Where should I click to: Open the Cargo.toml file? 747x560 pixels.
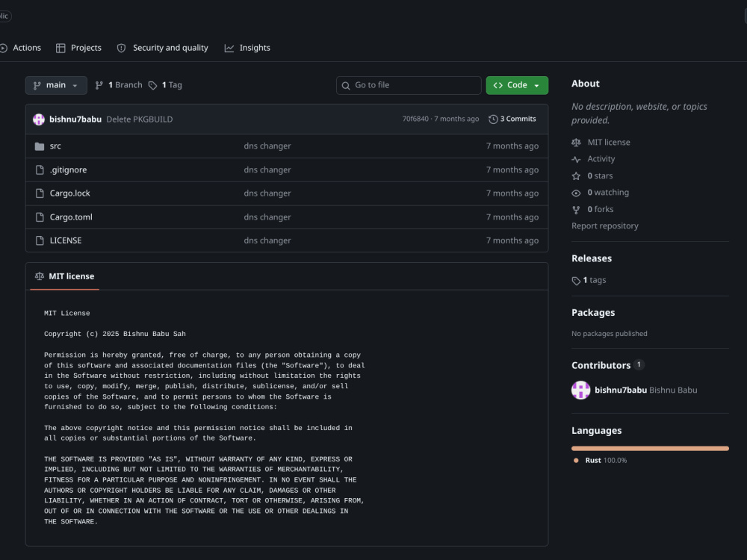(x=71, y=217)
